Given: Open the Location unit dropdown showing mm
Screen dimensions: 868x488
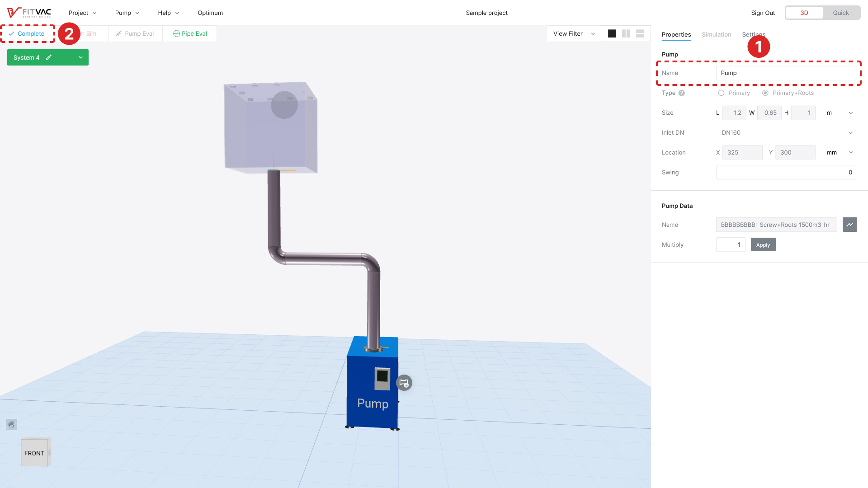Looking at the screenshot, I should click(x=840, y=153).
